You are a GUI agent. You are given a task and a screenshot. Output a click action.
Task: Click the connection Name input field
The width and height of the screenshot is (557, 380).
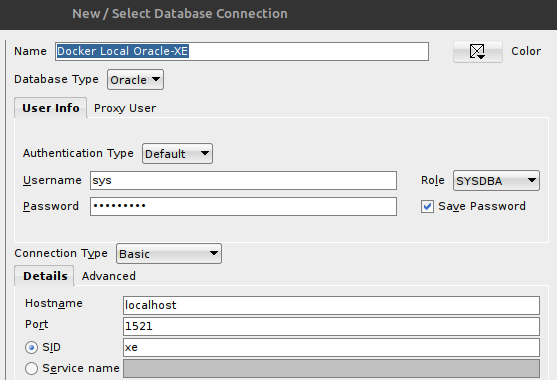(x=242, y=51)
